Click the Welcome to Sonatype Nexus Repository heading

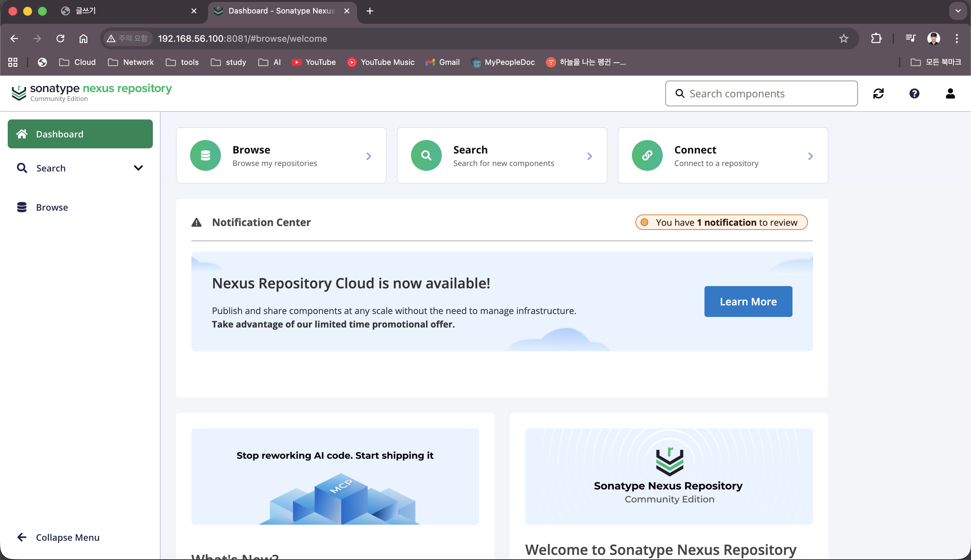(661, 550)
